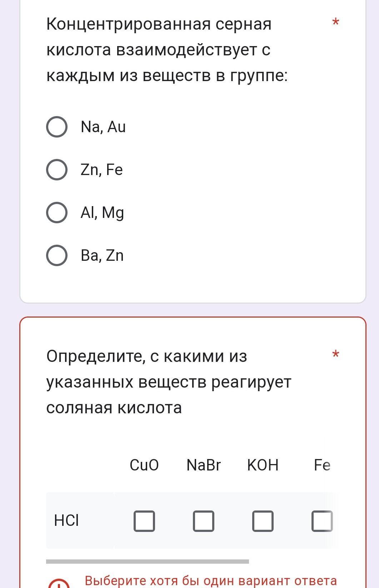Click the Al, Mg answer label
379x588 pixels.
(x=103, y=213)
